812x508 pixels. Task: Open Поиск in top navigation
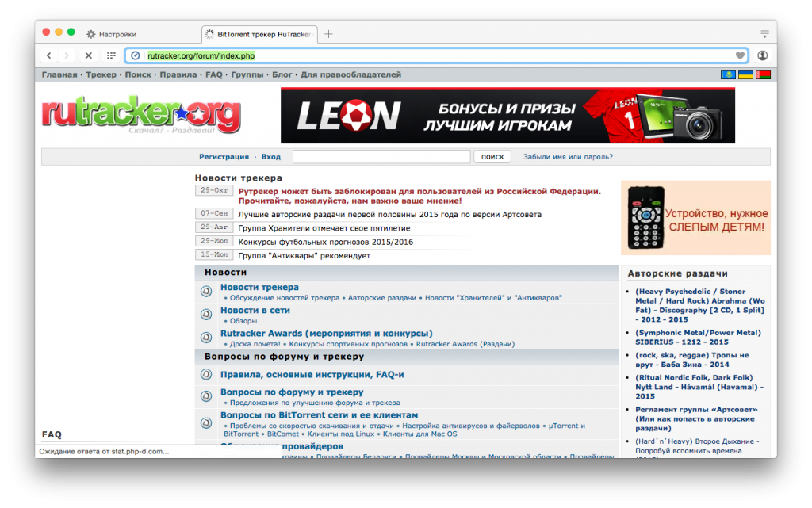138,75
